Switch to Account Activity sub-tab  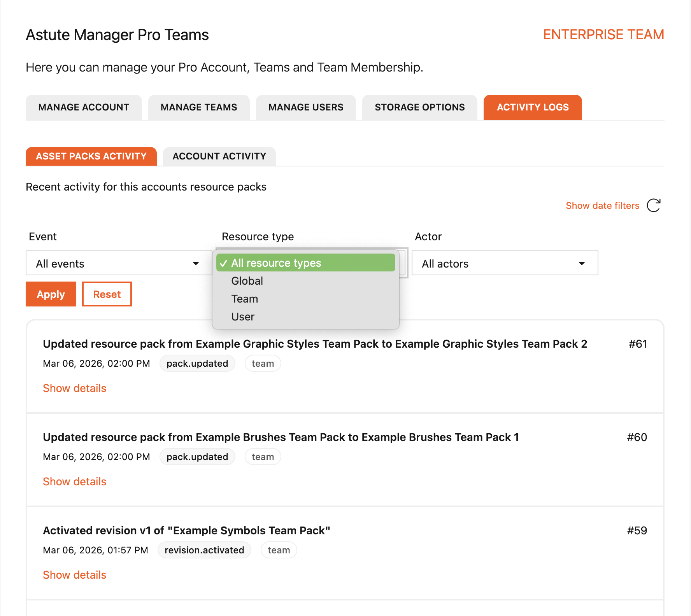(x=219, y=156)
